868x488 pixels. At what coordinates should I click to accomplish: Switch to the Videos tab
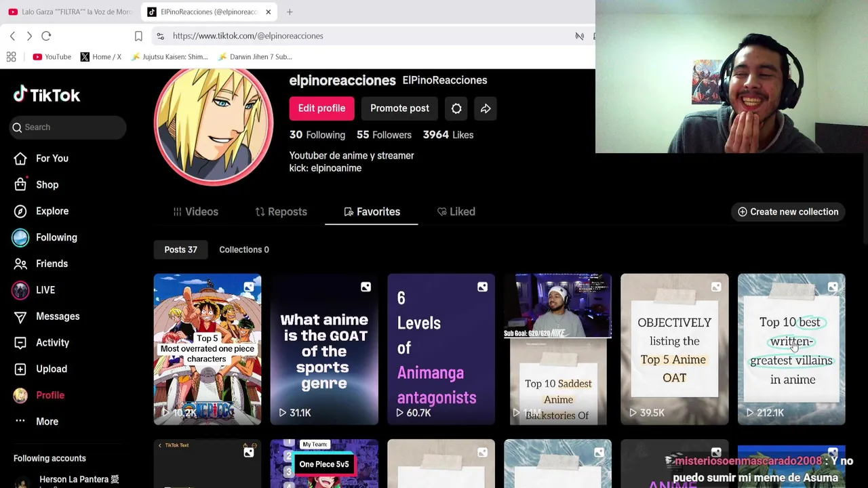(x=195, y=211)
